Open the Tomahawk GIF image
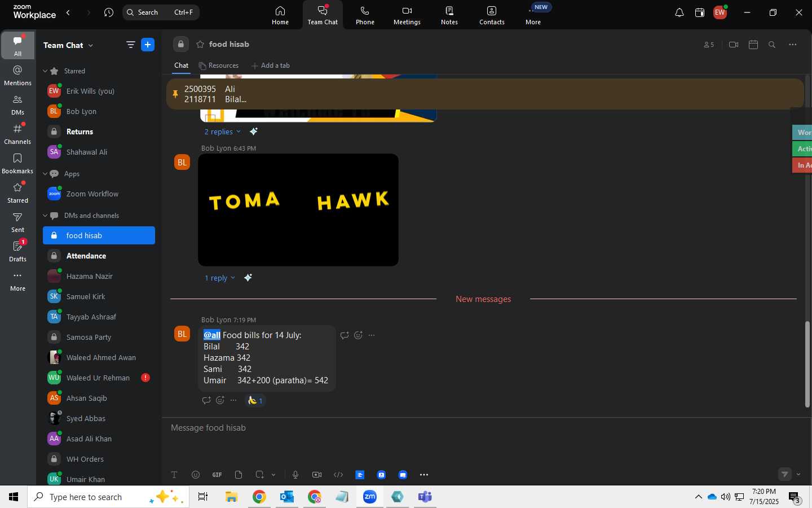Image resolution: width=812 pixels, height=508 pixels. tap(298, 210)
